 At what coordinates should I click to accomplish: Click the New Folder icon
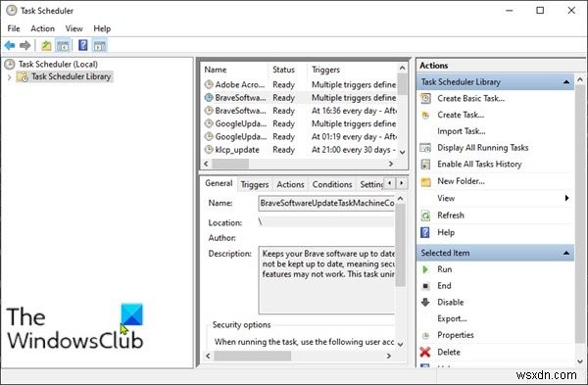click(x=425, y=182)
